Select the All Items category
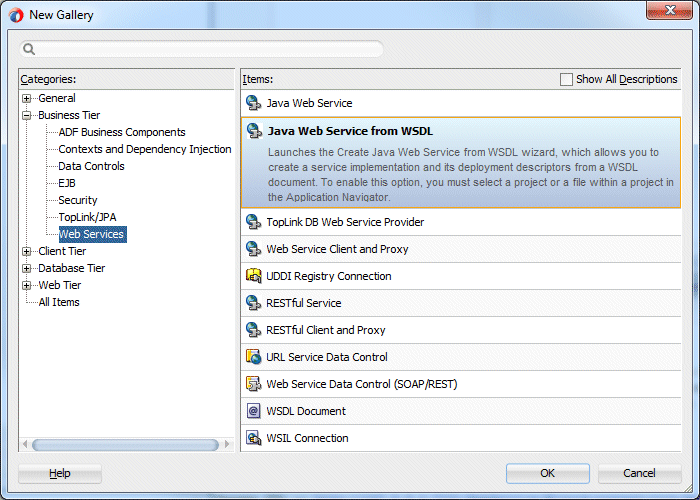Screen dimensions: 700x500 (x=59, y=302)
